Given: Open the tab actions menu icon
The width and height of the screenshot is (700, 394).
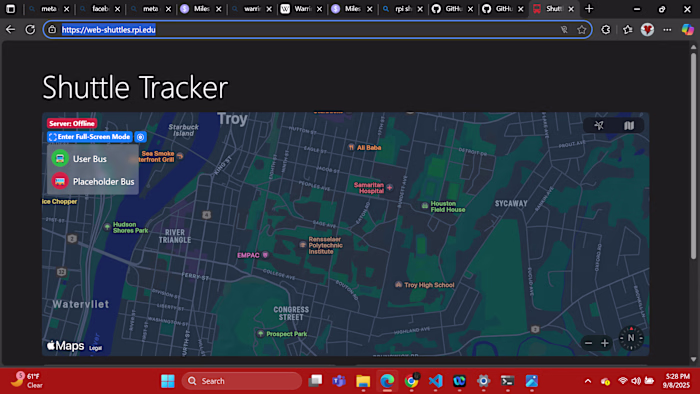Looking at the screenshot, I should click(11, 9).
